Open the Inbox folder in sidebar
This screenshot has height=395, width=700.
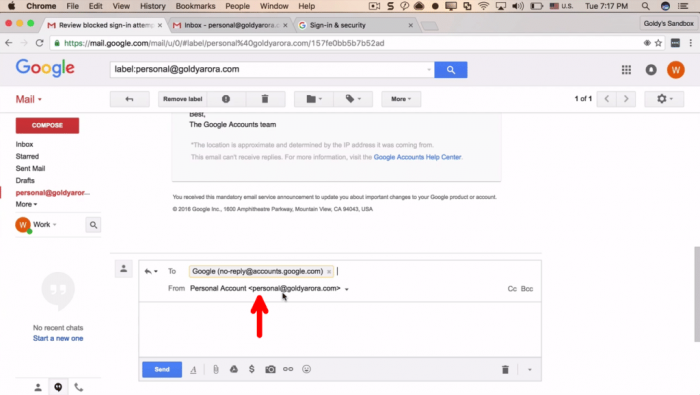(x=24, y=144)
